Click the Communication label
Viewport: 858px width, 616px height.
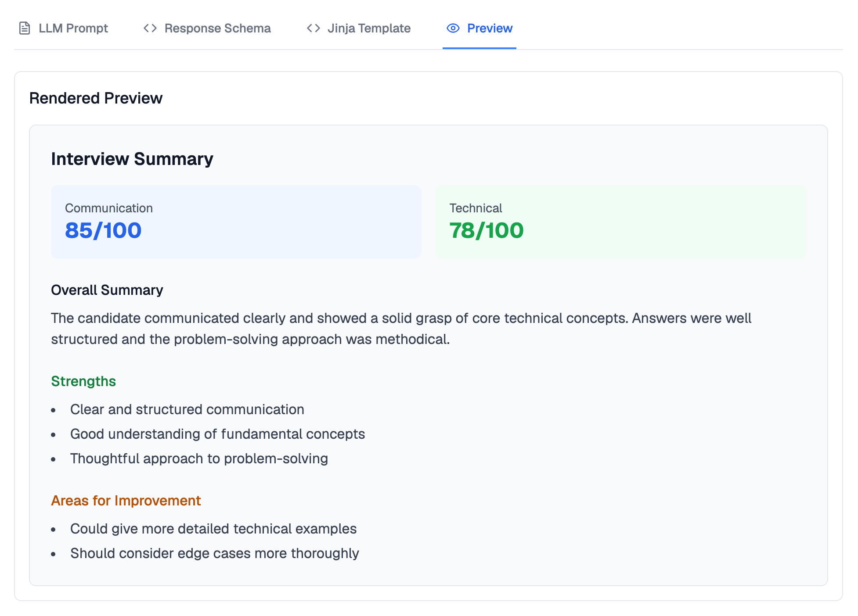(109, 208)
